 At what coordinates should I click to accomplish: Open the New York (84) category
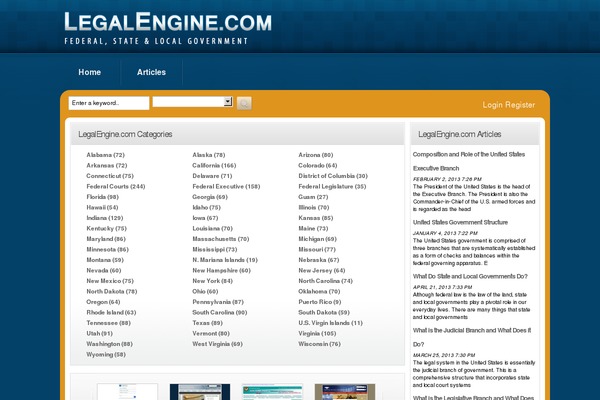pyautogui.click(x=212, y=281)
